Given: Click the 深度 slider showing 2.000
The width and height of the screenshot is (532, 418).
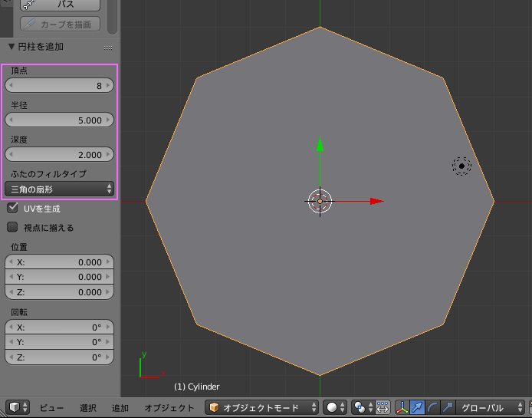Looking at the screenshot, I should [x=59, y=154].
